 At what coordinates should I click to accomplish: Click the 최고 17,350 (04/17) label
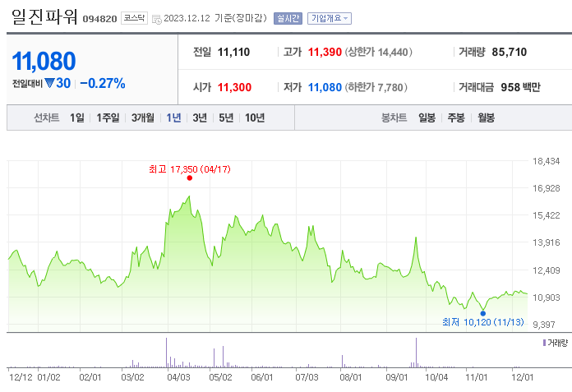tap(189, 169)
